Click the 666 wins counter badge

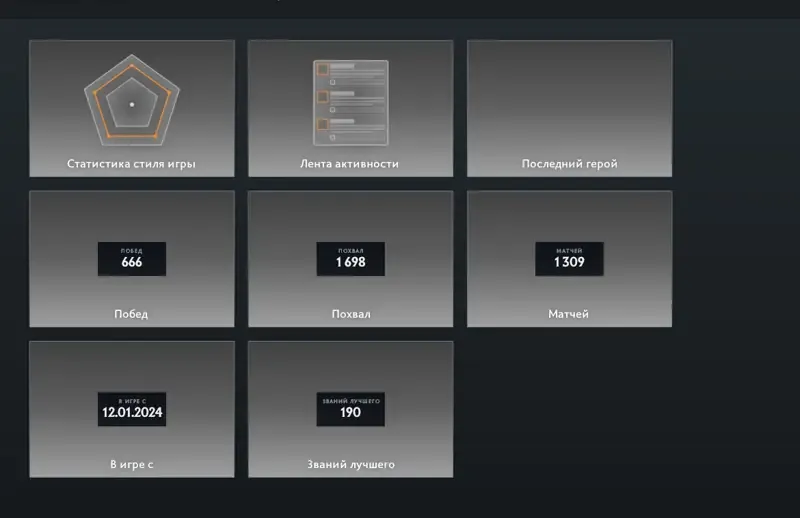[132, 259]
